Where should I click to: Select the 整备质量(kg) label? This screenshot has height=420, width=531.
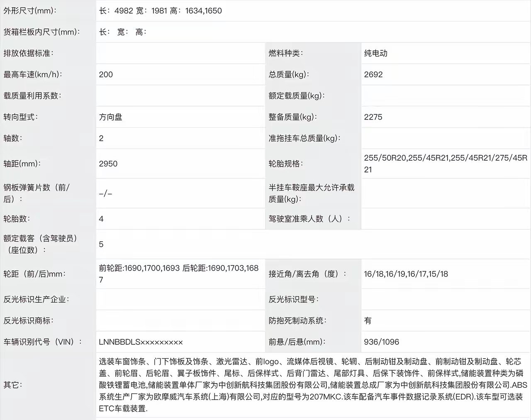pos(293,117)
